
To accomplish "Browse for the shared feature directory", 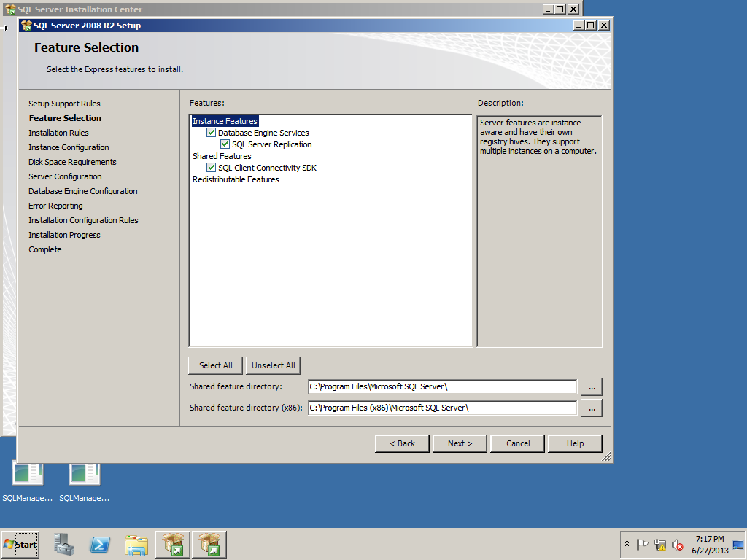I will 591,386.
